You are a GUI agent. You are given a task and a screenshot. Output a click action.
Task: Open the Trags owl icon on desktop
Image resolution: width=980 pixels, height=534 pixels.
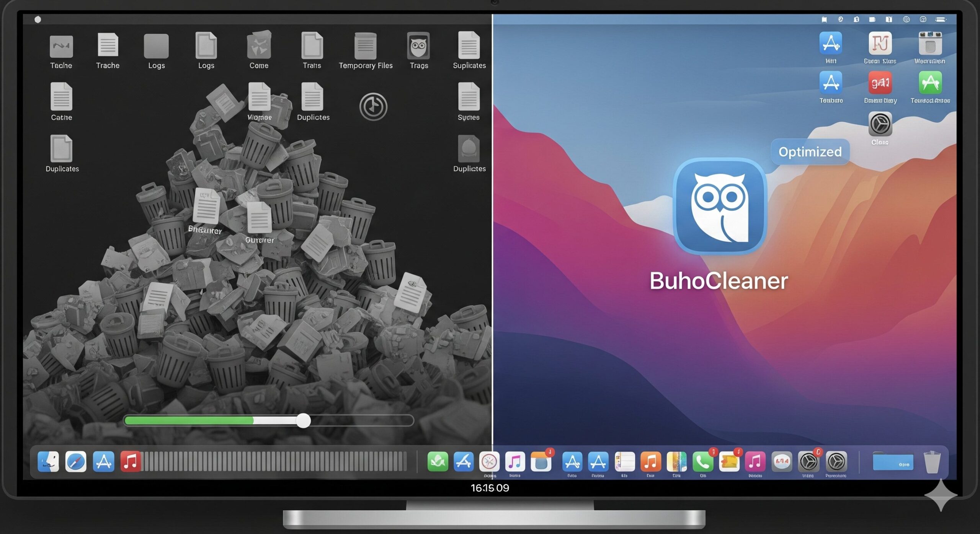coord(418,46)
